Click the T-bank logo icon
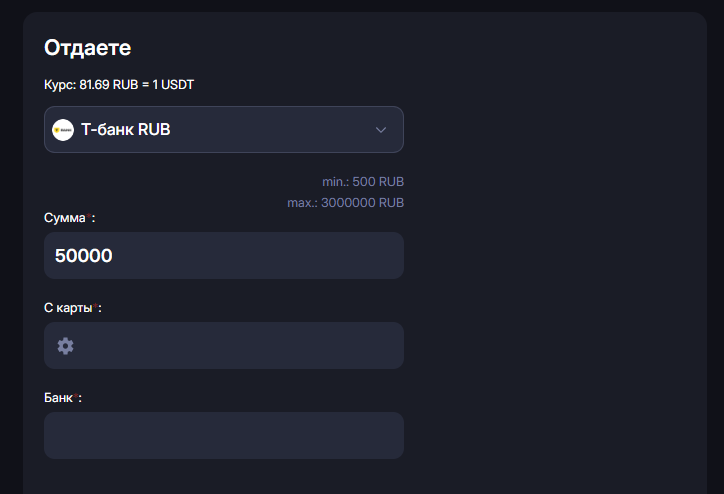Viewport: 724px width, 494px height. [63, 130]
